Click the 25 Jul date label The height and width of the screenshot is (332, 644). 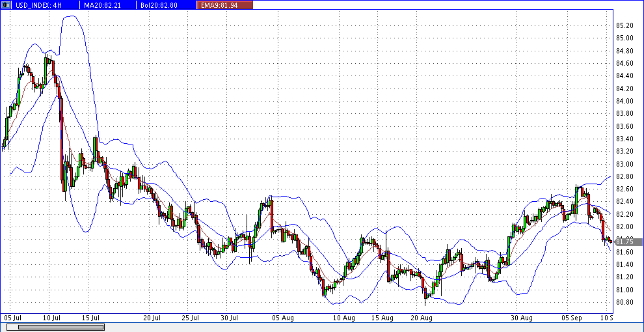tap(190, 318)
